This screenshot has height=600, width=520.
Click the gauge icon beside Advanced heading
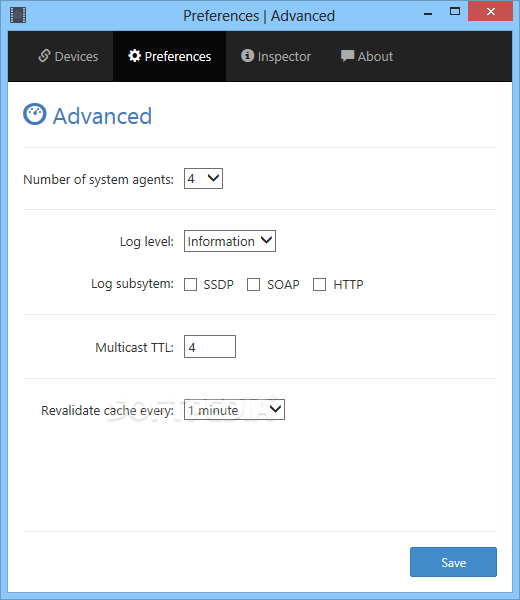[x=34, y=114]
